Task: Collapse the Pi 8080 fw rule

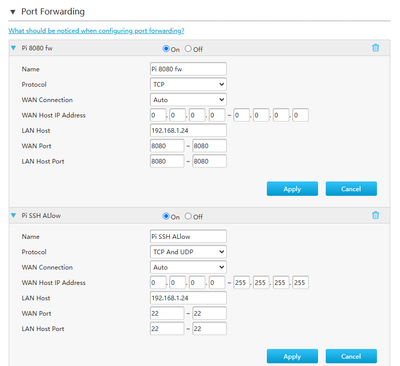Action: pos(13,48)
